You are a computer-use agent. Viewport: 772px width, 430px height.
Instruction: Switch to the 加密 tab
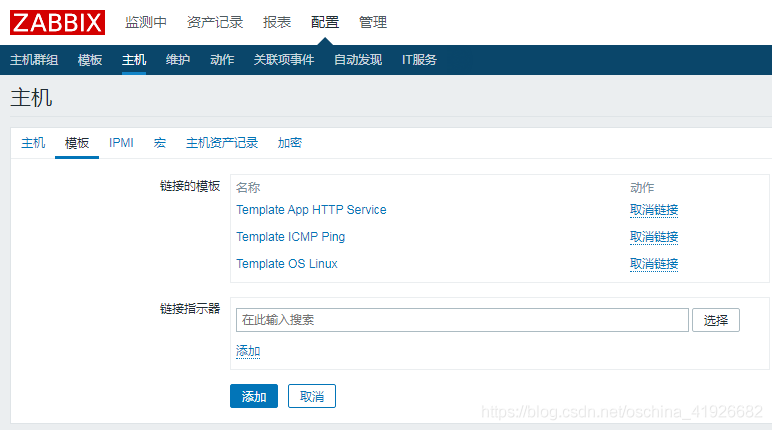tap(290, 143)
